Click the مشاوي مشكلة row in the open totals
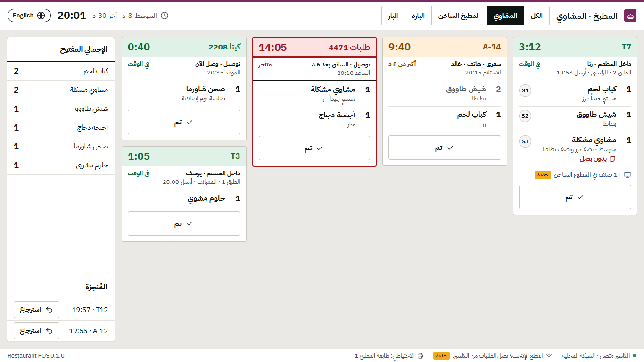This screenshot has height=362, width=644. pos(61,90)
